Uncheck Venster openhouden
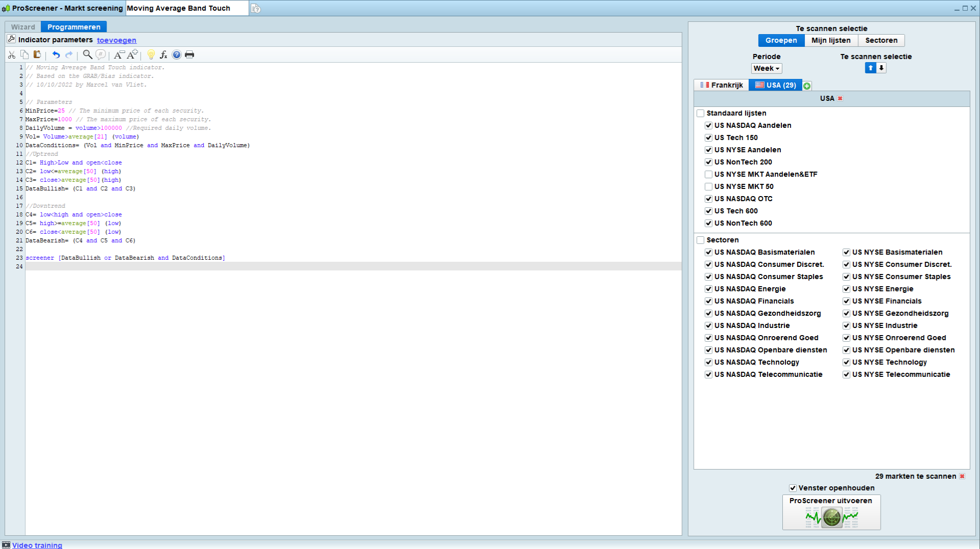Screen dimensions: 980x549 click(x=793, y=488)
